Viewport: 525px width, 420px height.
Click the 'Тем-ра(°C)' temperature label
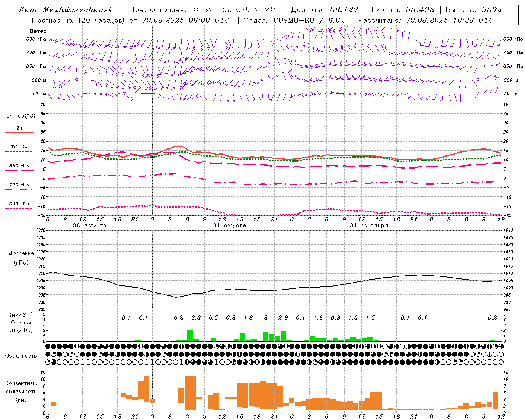(x=19, y=116)
